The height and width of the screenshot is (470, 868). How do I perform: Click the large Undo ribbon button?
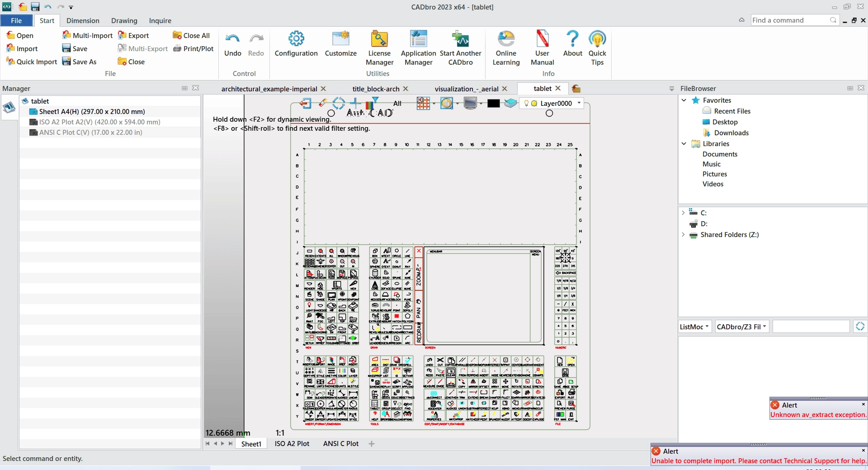tap(233, 44)
